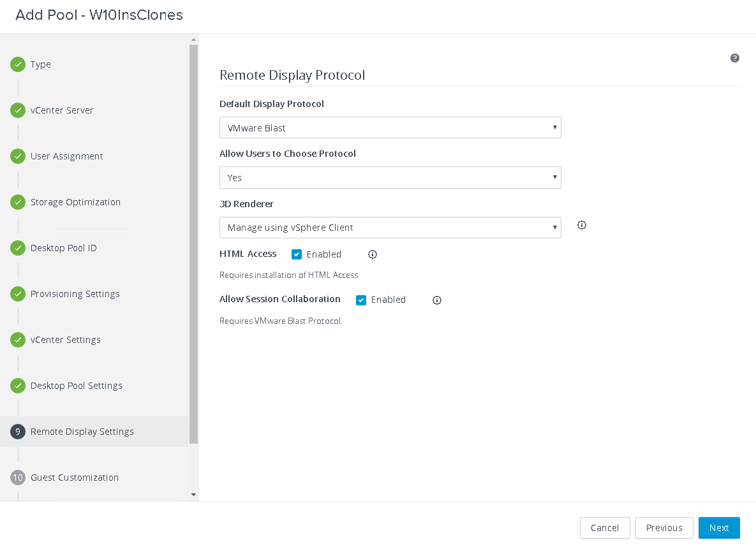Viewport: 756px width, 547px height.
Task: Click the checkmark icon for Desktop Pool Settings
Action: tap(18, 386)
